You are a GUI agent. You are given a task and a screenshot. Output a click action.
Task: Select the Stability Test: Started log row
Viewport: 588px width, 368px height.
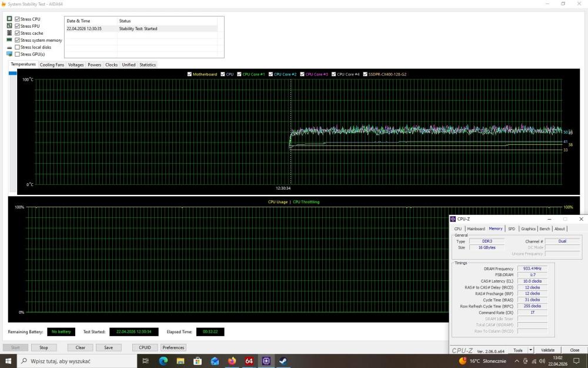[141, 28]
